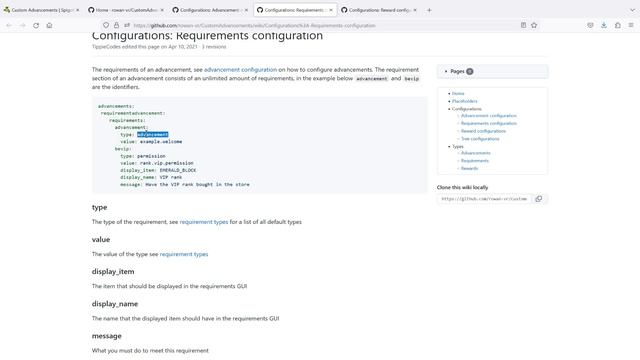Click 'display_item: EMERALD_BLOCK' code line
This screenshot has width=640, height=360.
(158, 170)
